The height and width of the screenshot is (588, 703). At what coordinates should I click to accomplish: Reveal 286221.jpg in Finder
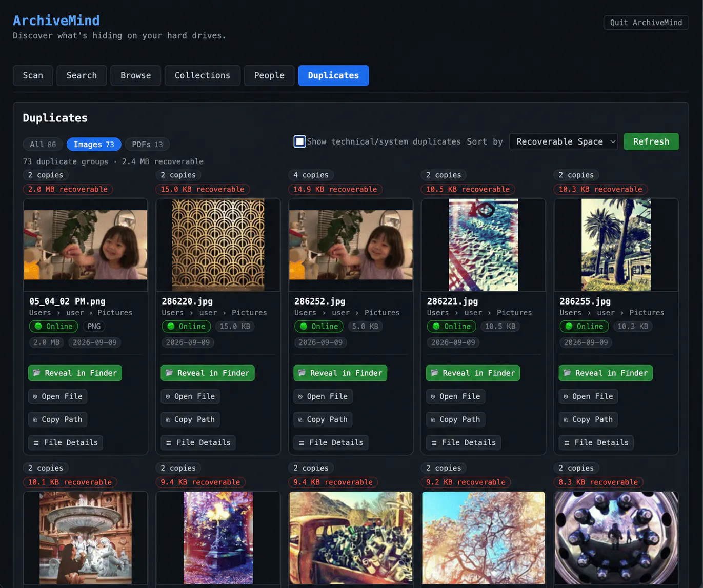click(473, 373)
